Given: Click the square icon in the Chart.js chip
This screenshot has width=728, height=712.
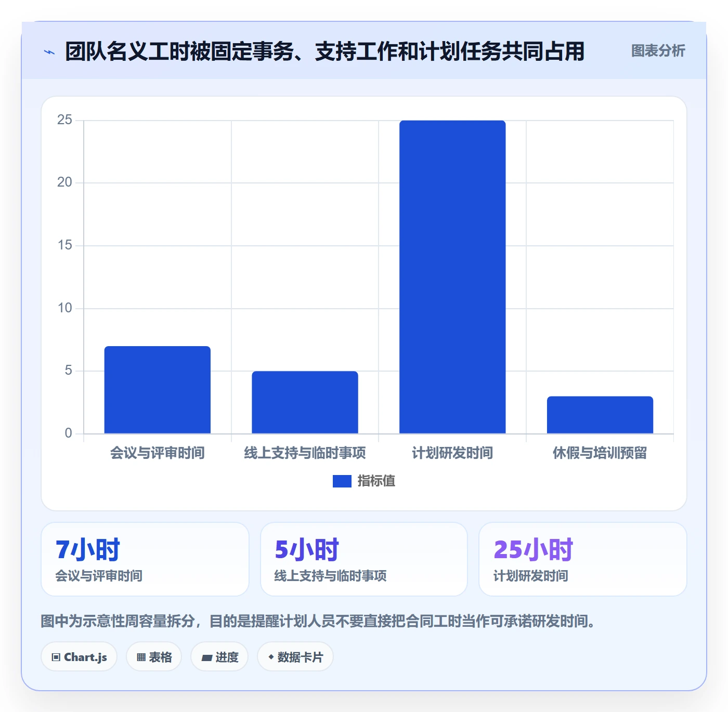Looking at the screenshot, I should coord(56,657).
